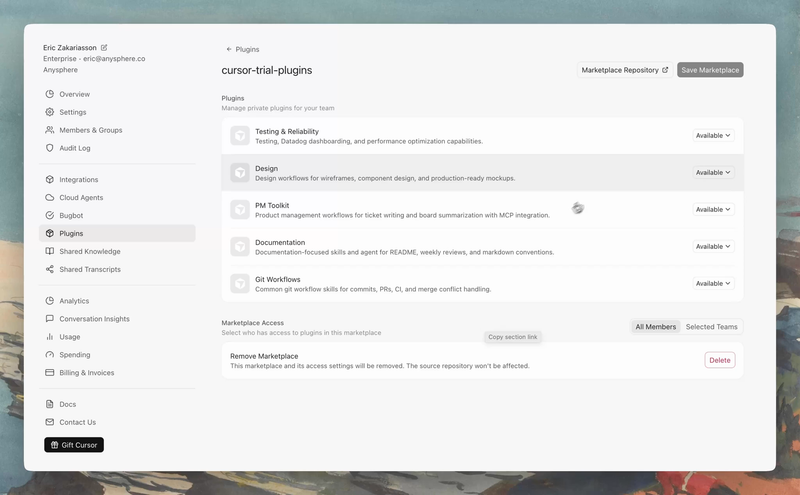Screen dimensions: 800x495
Task: Click the Marketplace Access section heading
Action: tap(253, 323)
